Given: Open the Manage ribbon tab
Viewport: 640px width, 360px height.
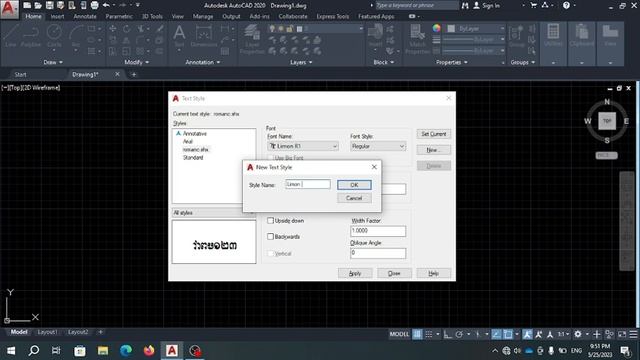Looking at the screenshot, I should 203,16.
